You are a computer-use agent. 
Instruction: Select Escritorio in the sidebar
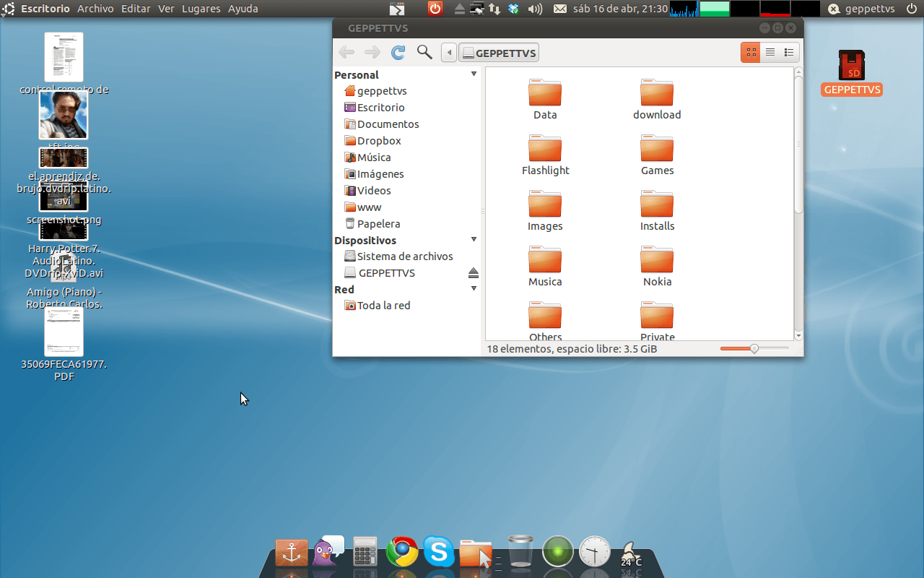tap(375, 108)
